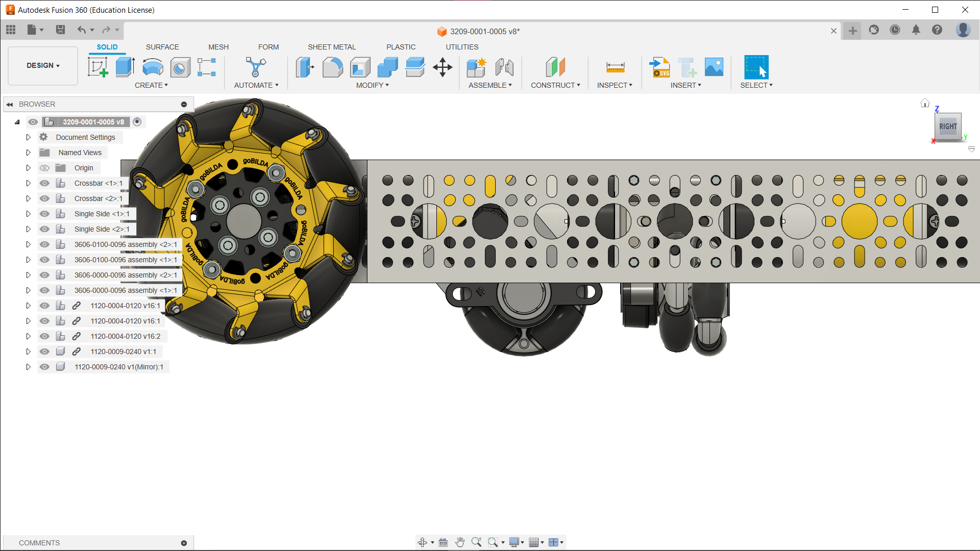Open the Joint tool in Assemble
Image resolution: width=980 pixels, height=551 pixels.
point(504,67)
